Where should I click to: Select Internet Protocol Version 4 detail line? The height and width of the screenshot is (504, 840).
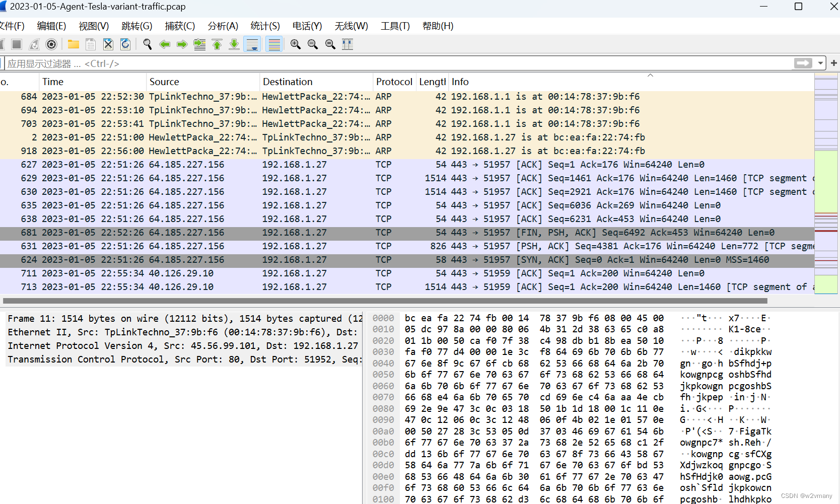184,345
